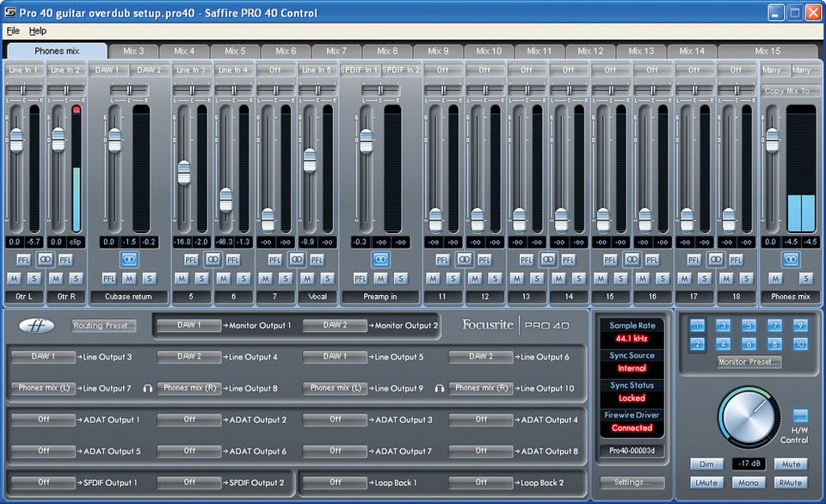Select monitor output button 7

tap(774, 325)
